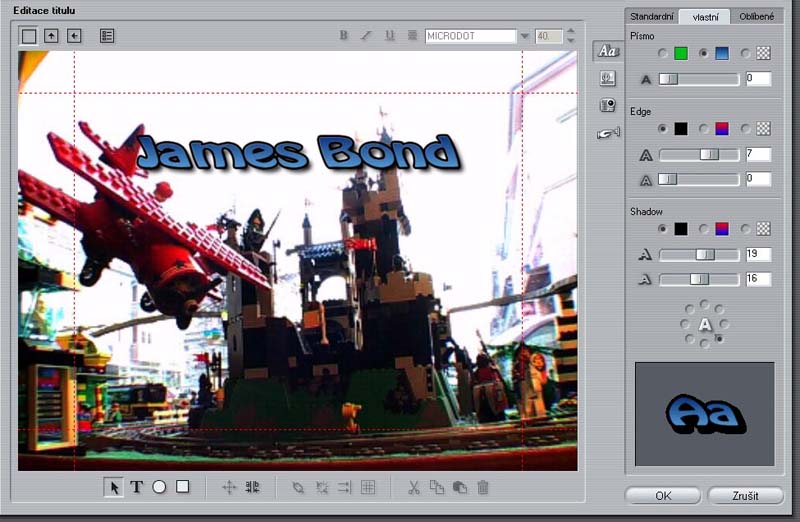Select the ellipse shape tool

(159, 487)
